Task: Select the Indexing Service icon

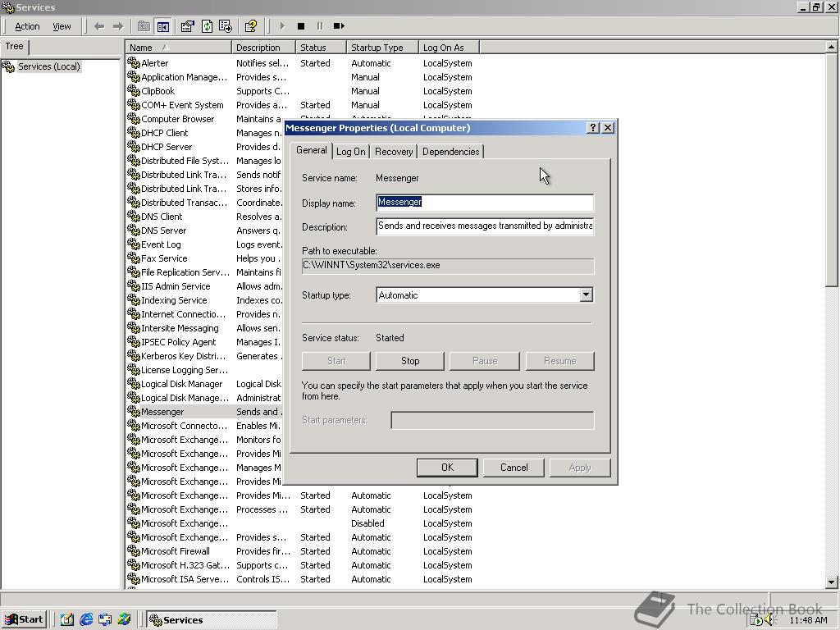Action: (x=133, y=299)
